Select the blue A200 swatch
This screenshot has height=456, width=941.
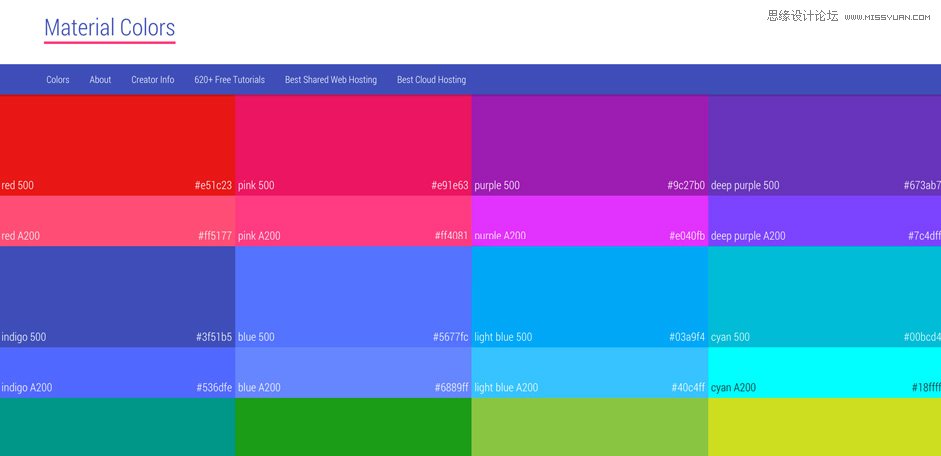pos(353,373)
